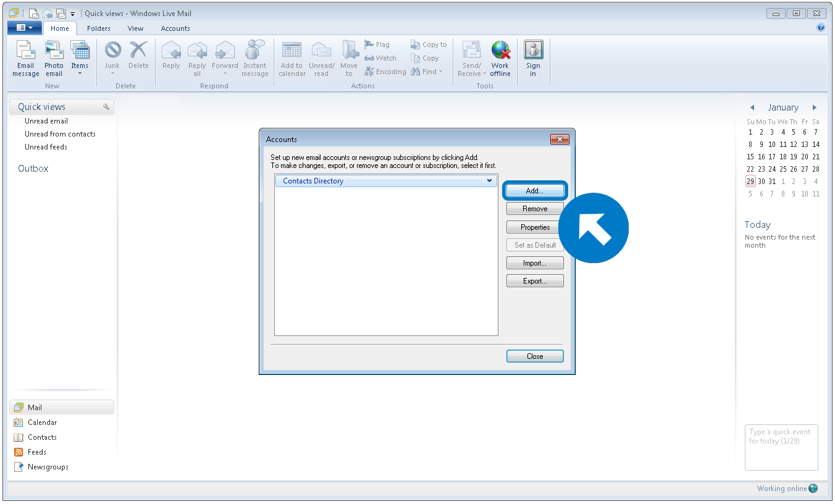The image size is (835, 504).
Task: Open Properties in Accounts dialog
Action: (535, 227)
